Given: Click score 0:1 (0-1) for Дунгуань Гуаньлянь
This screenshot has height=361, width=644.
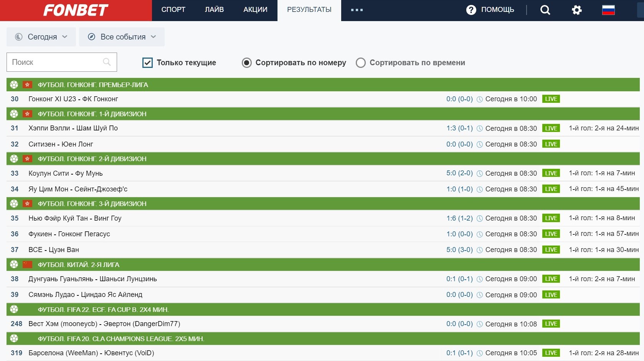Looking at the screenshot, I should [x=459, y=279].
